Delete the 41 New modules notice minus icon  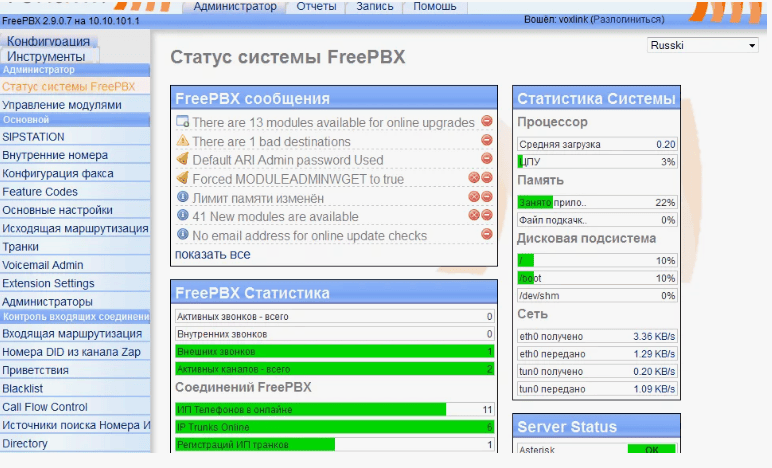pos(486,215)
